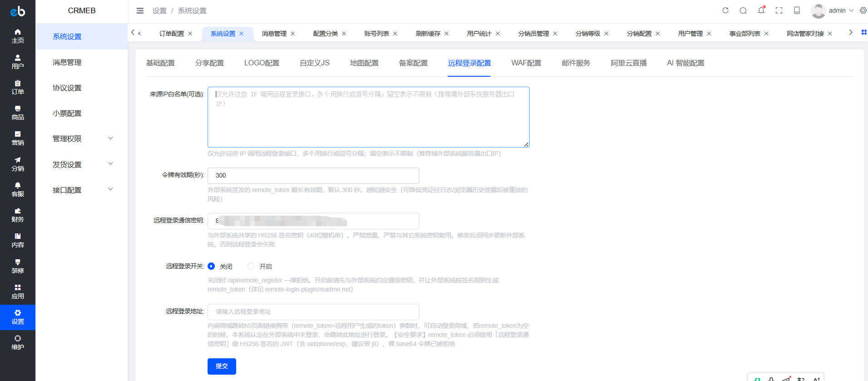Expand the 接口配置 submenu
This screenshot has width=868, height=381.
[x=82, y=190]
